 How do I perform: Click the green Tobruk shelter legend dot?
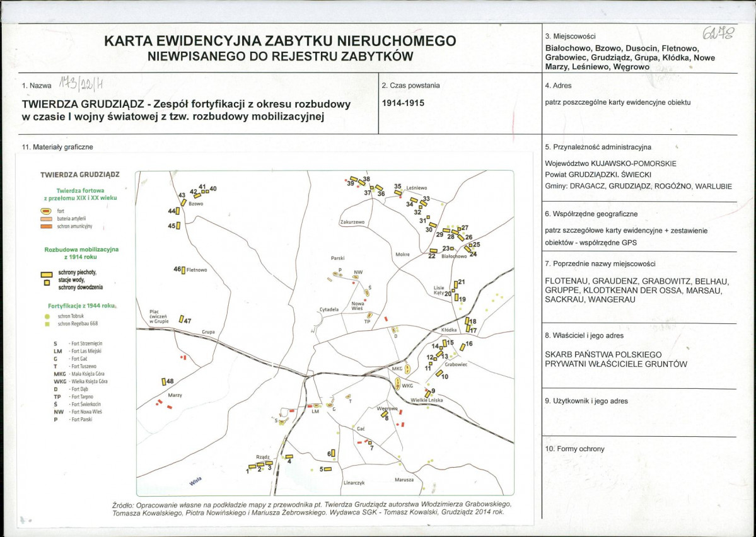[x=47, y=316]
